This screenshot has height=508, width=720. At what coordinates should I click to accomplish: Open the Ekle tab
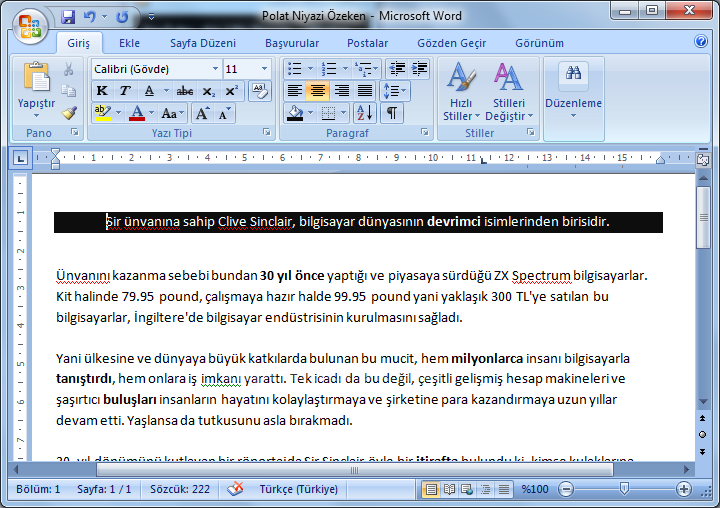point(129,43)
